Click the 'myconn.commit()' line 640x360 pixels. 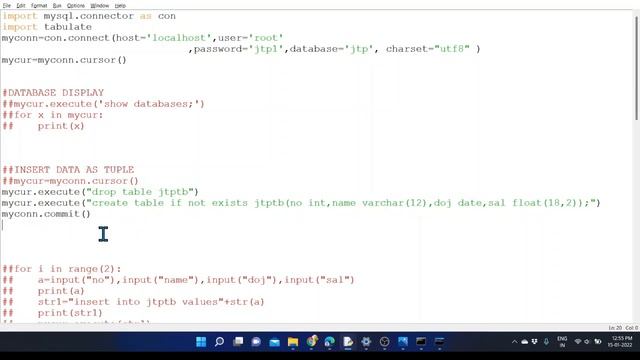tap(46, 214)
